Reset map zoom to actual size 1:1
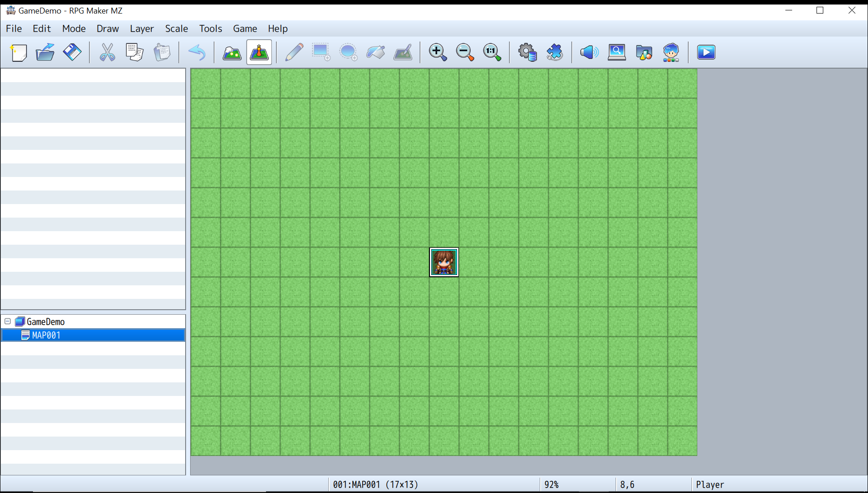 click(492, 52)
